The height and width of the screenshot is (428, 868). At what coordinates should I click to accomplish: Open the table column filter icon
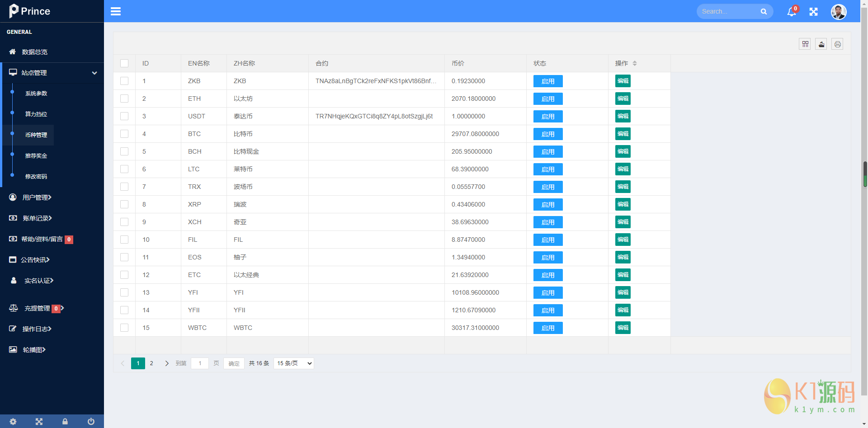[805, 44]
